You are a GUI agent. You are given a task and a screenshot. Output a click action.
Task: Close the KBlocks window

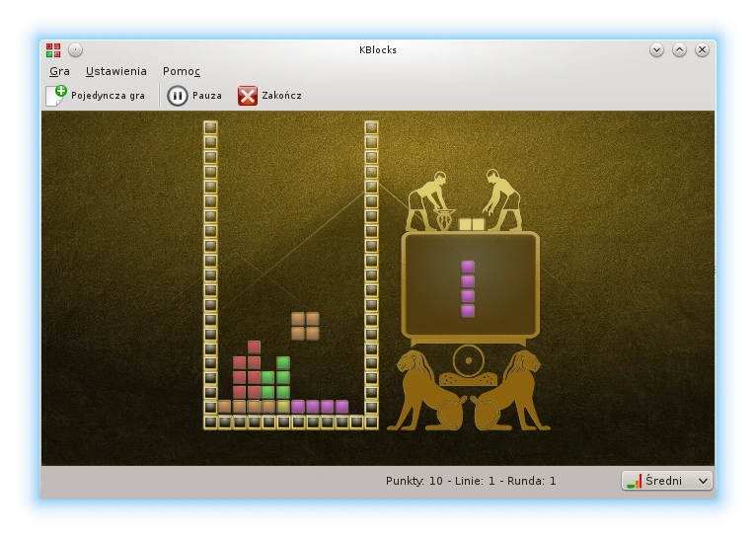point(702,49)
